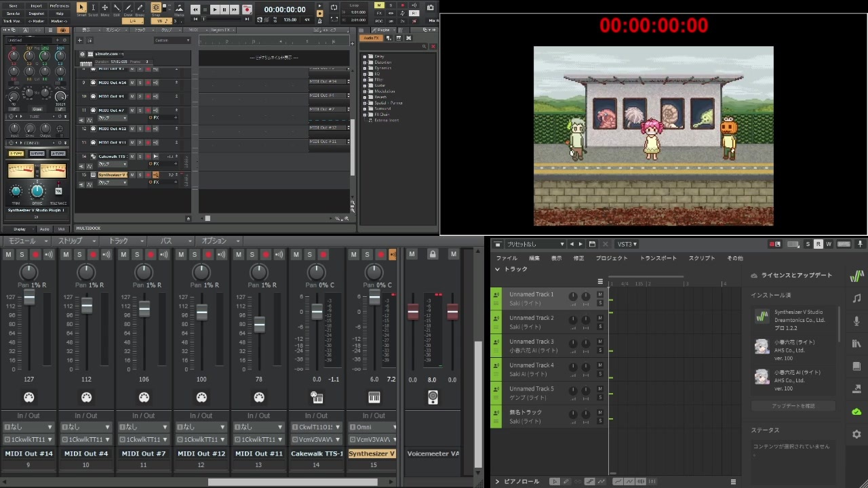868x488 pixels.
Task: Arm record on Cakewalk TTS-1 channel
Action: (x=323, y=254)
